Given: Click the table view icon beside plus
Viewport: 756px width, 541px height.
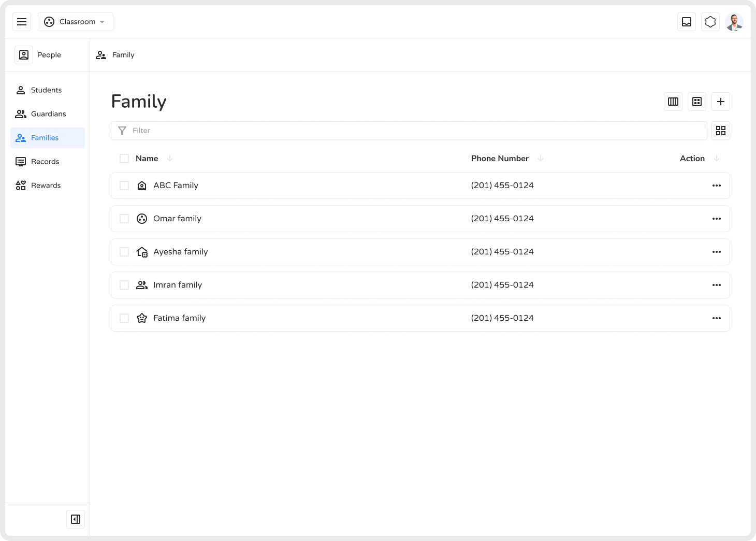Looking at the screenshot, I should click(697, 102).
